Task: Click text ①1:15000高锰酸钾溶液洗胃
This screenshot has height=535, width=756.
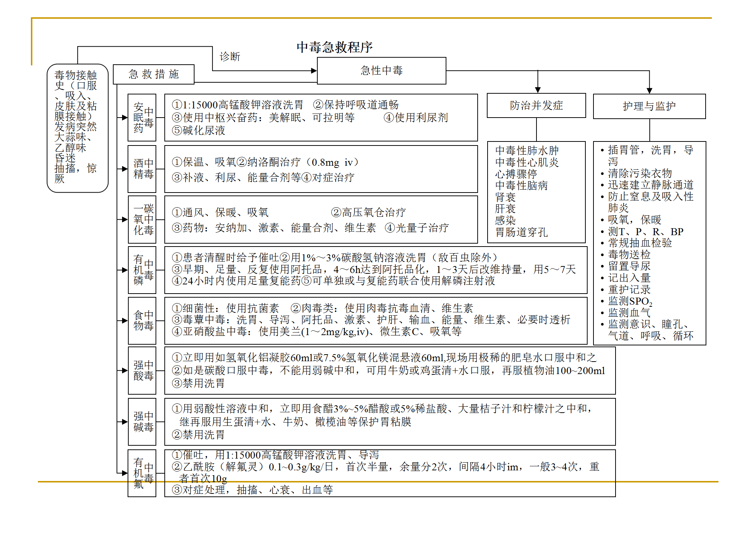Action: coord(238,105)
